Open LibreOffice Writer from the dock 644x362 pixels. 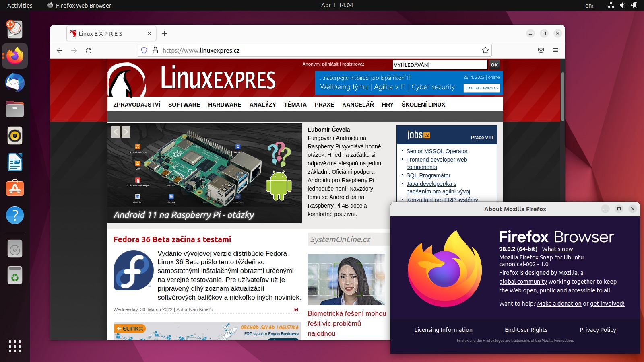[x=15, y=162]
